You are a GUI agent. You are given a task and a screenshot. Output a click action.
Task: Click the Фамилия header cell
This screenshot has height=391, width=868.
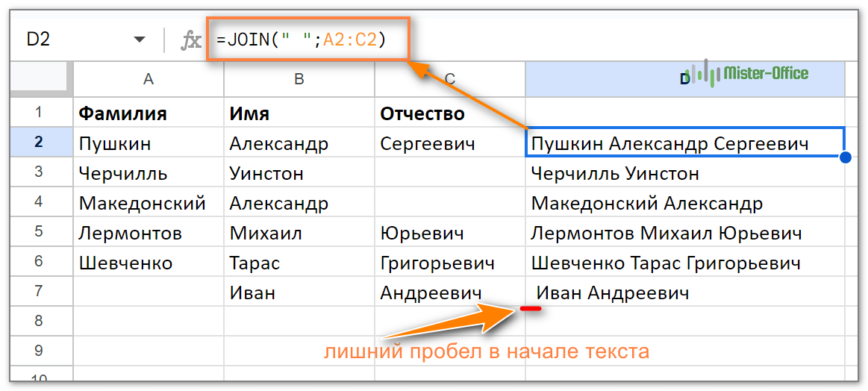click(x=149, y=113)
